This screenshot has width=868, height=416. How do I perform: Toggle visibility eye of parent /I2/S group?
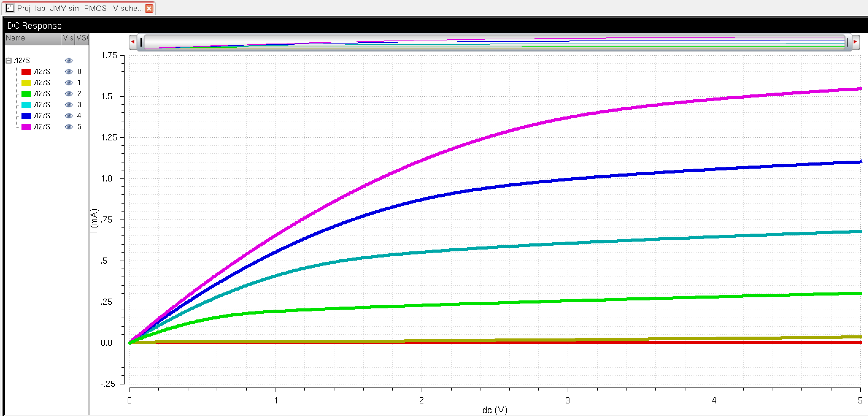[69, 61]
